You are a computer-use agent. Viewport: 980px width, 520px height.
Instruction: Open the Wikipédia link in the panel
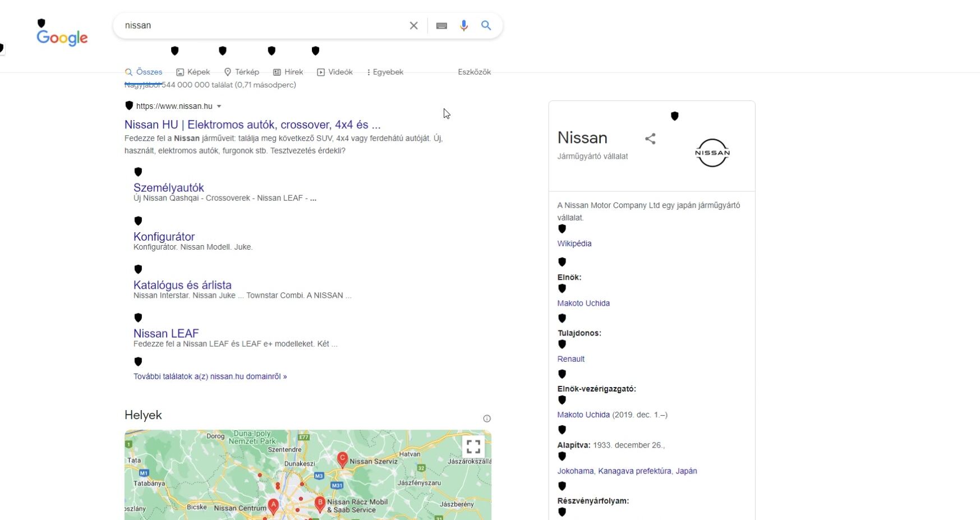click(x=574, y=243)
